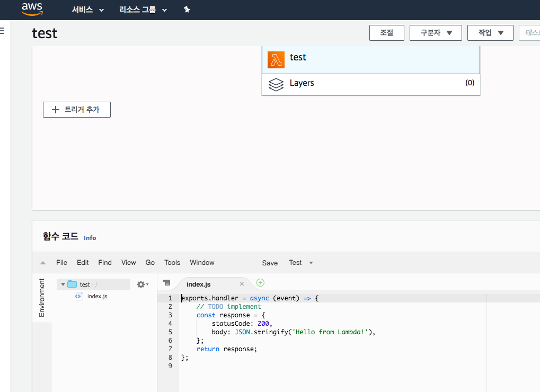The height and width of the screenshot is (392, 540).
Task: Click the test folder icon
Action: 72,284
